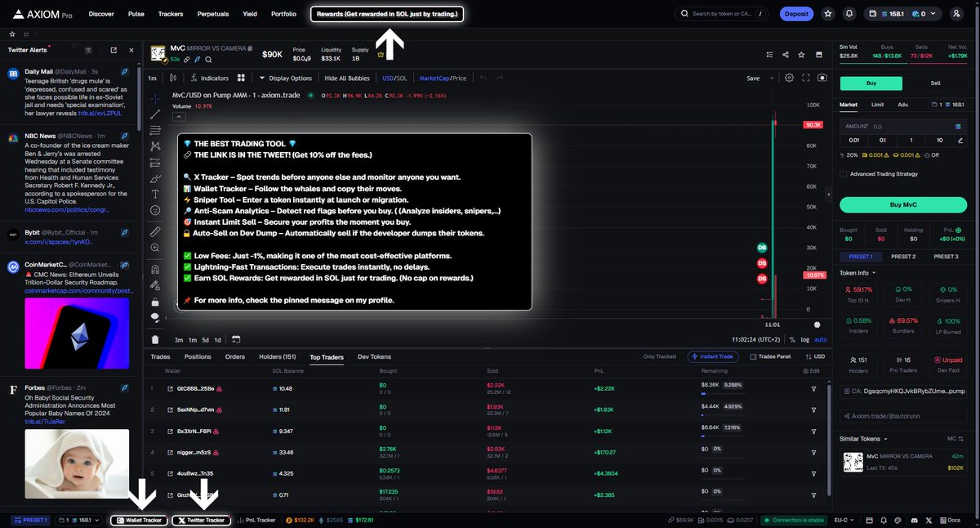Viewport: 980px width, 528px height.
Task: Open Wallet Tracker in bottom bar
Action: tap(140, 520)
